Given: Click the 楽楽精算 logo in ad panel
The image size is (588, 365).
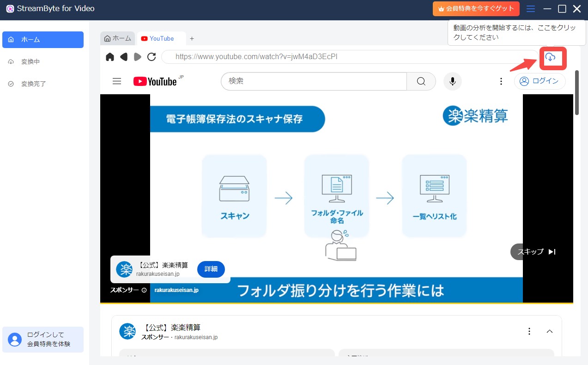Looking at the screenshot, I should 127,331.
